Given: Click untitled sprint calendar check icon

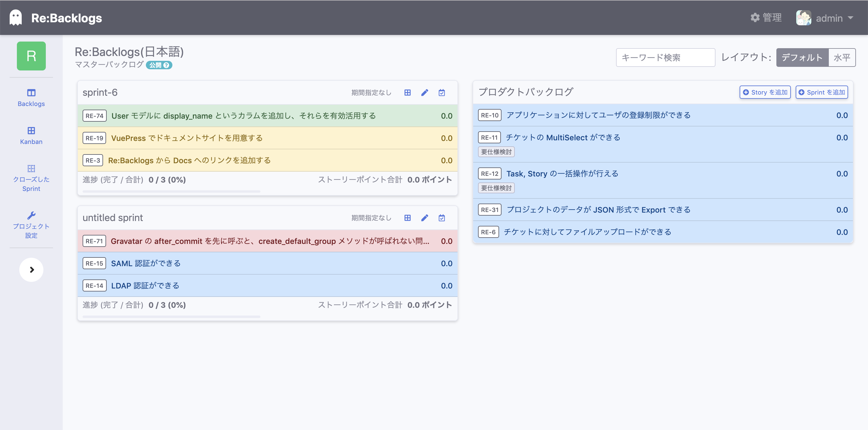Looking at the screenshot, I should (x=442, y=218).
